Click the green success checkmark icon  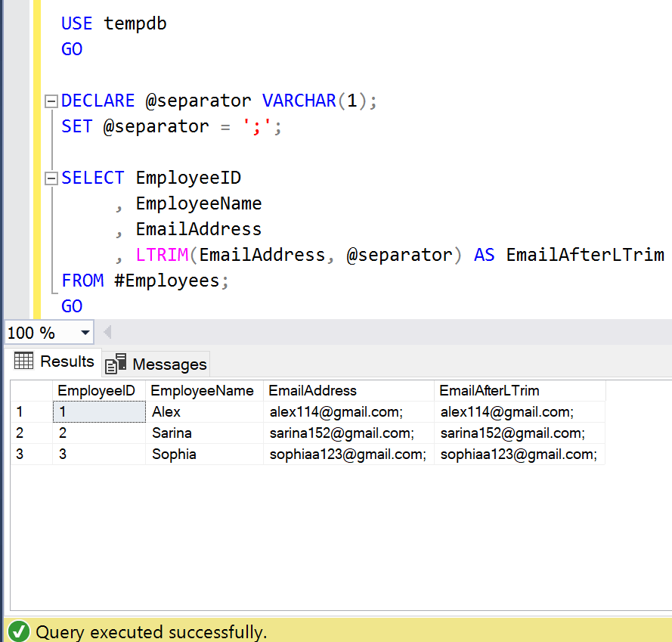tap(20, 631)
